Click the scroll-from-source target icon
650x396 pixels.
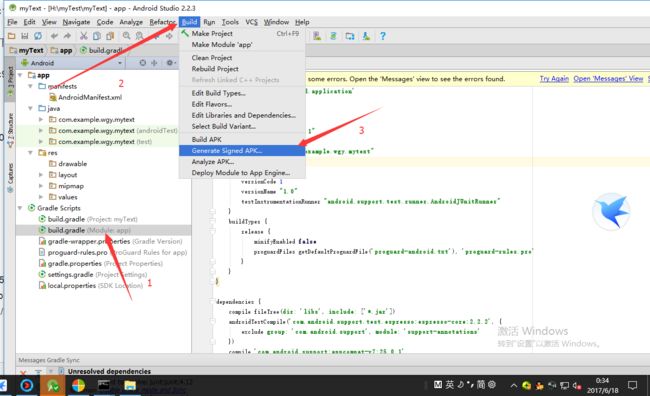tap(143, 63)
